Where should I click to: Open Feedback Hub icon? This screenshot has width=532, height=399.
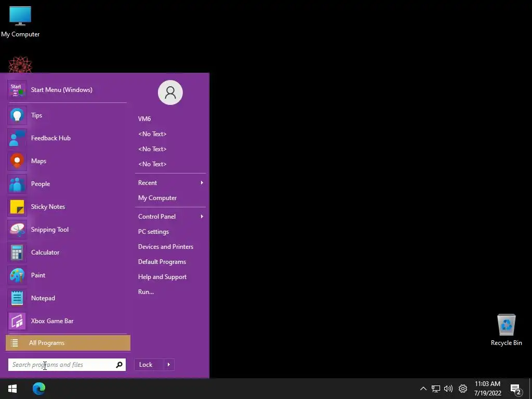(17, 138)
